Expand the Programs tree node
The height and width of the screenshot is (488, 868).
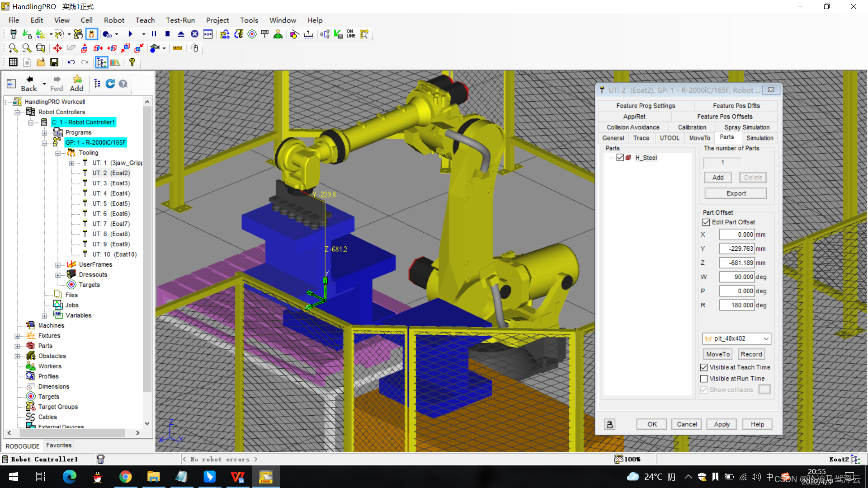[x=44, y=133]
